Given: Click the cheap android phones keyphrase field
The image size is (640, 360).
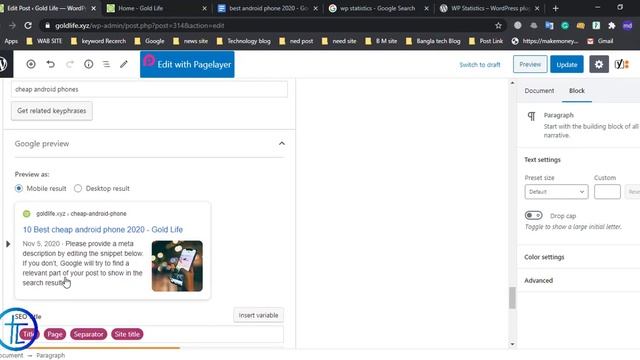Looking at the screenshot, I should pos(149,89).
